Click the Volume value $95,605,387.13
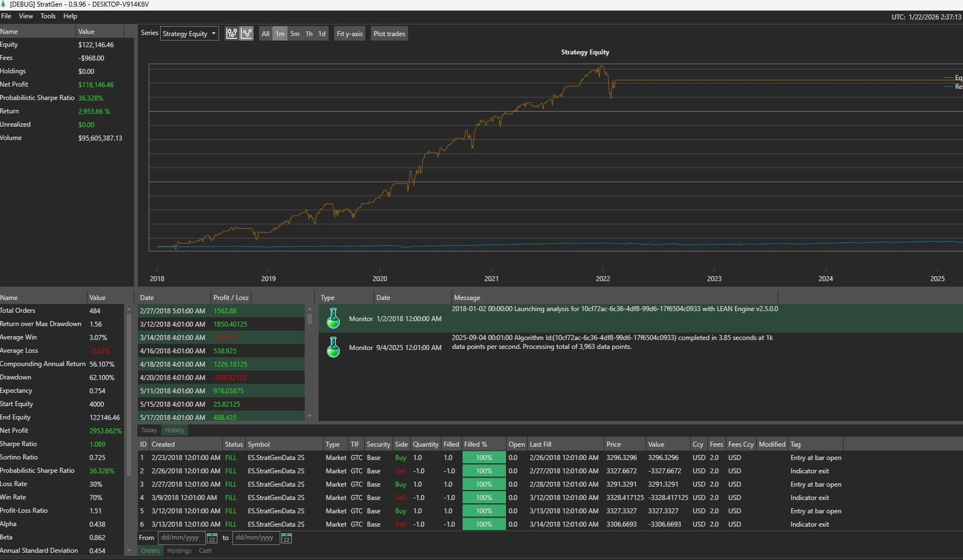The height and width of the screenshot is (560, 963). [100, 138]
